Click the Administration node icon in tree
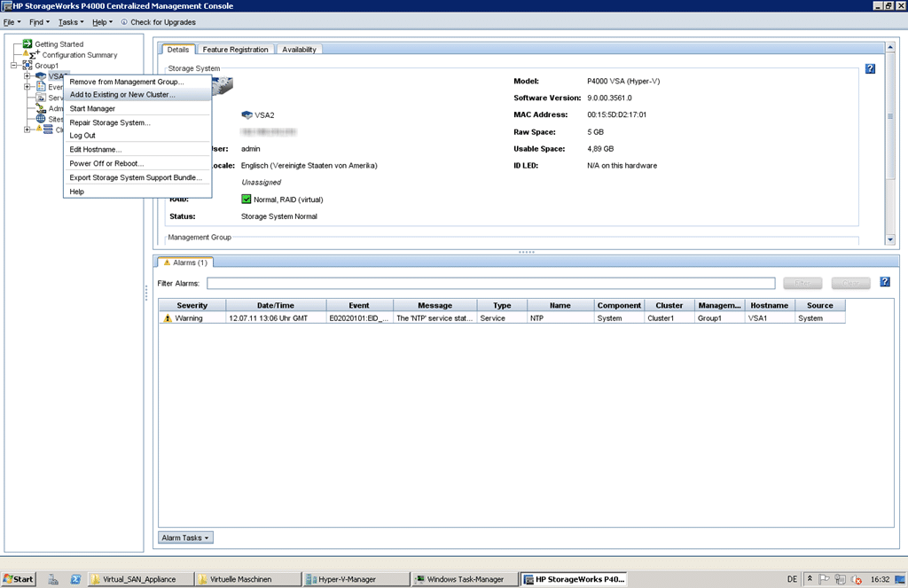 point(41,108)
